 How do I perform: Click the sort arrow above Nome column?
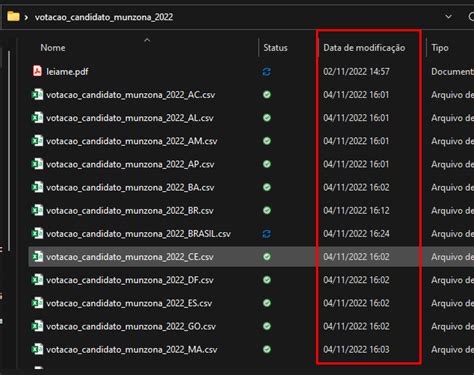tap(147, 40)
